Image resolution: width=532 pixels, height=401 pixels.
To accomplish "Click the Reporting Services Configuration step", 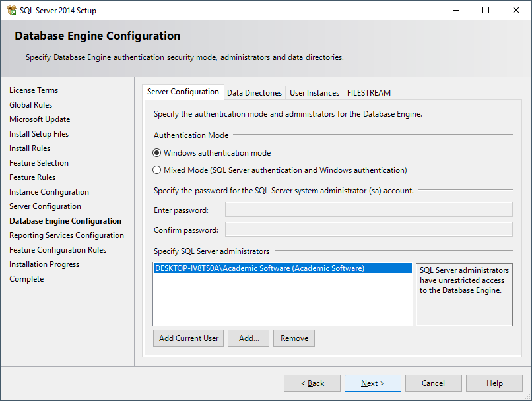I will tap(67, 235).
